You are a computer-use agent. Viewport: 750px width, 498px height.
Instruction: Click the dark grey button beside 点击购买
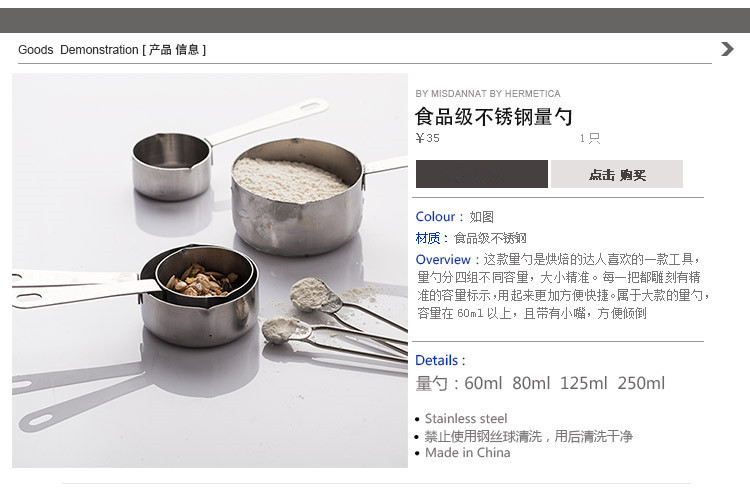tap(482, 174)
